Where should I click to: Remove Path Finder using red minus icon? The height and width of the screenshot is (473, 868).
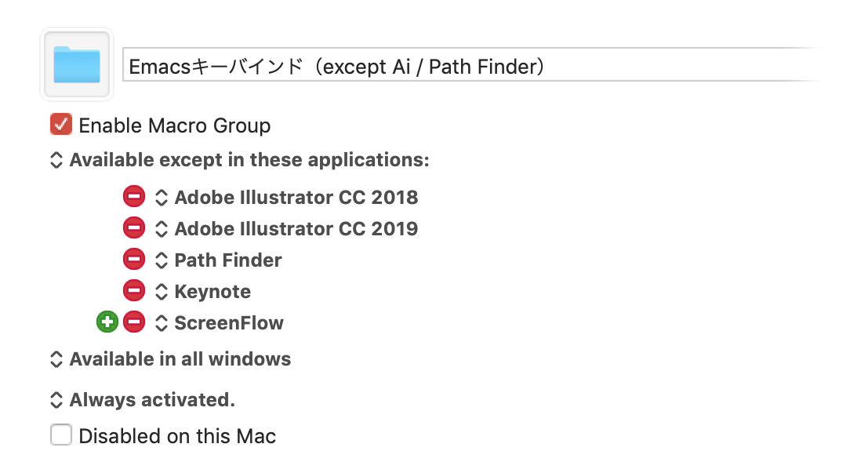(x=134, y=259)
